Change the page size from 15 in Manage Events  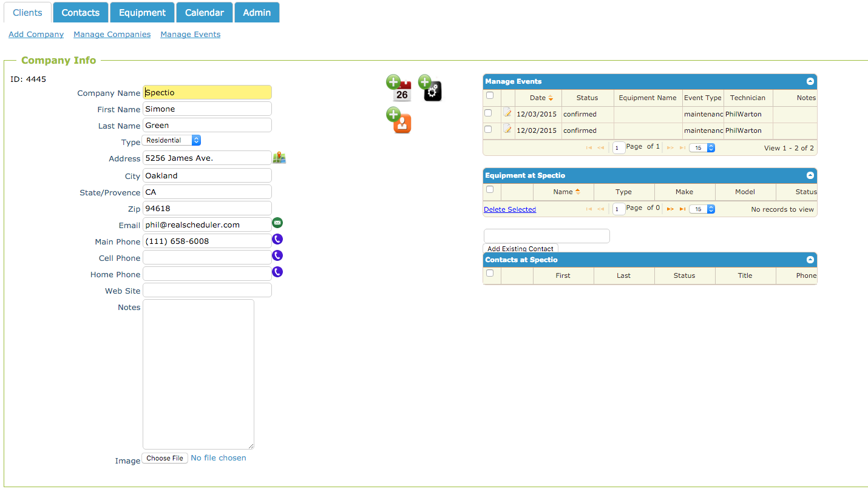tap(702, 147)
